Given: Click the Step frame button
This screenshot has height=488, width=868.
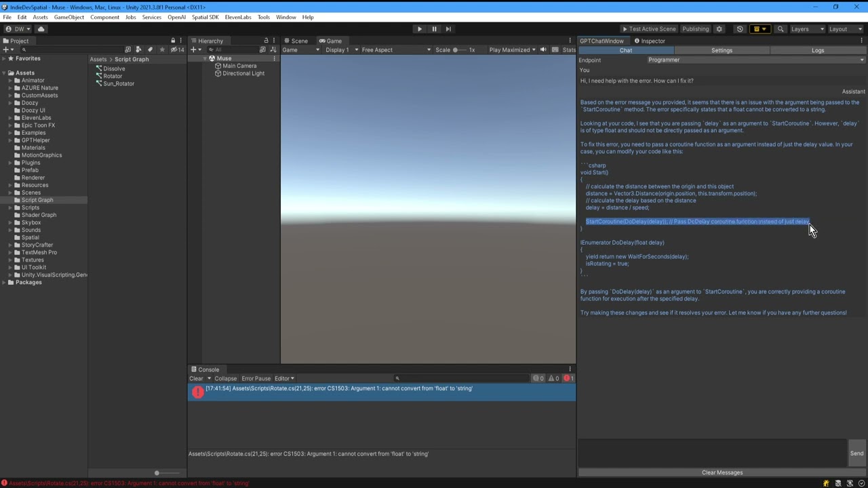Looking at the screenshot, I should 448,29.
